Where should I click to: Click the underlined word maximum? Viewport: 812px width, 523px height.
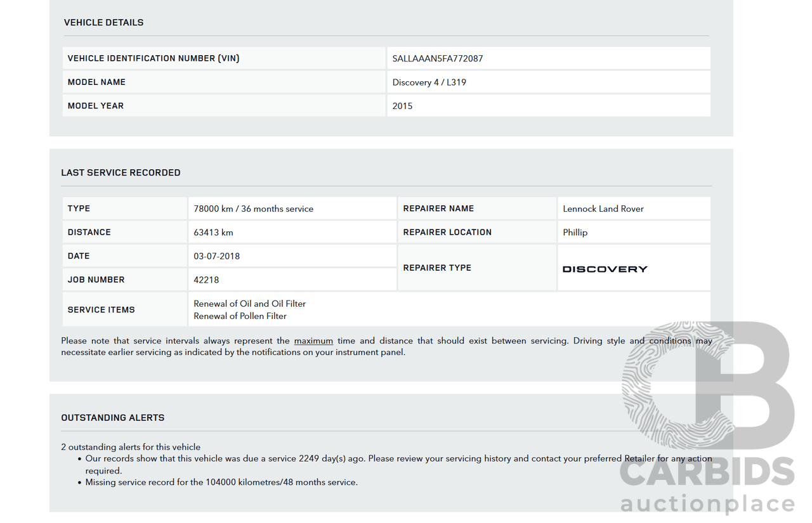pyautogui.click(x=313, y=341)
